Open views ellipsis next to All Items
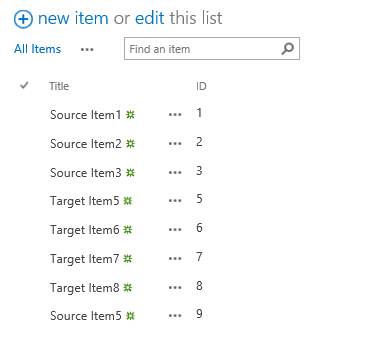Viewport: 383px width, 363px height. tap(87, 50)
